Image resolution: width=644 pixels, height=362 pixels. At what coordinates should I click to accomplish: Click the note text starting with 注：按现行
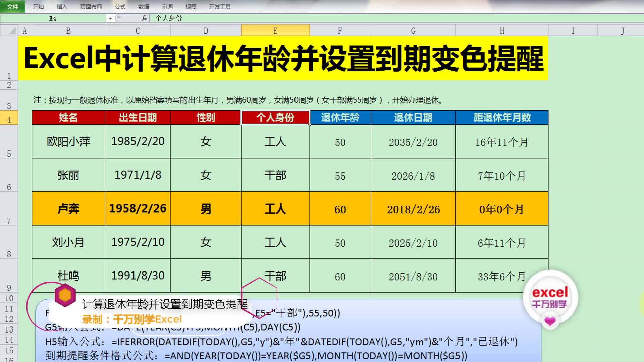coord(238,100)
